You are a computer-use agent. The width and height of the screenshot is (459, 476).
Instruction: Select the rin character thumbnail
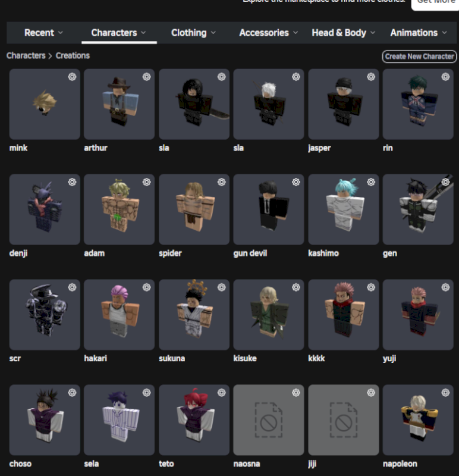(418, 104)
